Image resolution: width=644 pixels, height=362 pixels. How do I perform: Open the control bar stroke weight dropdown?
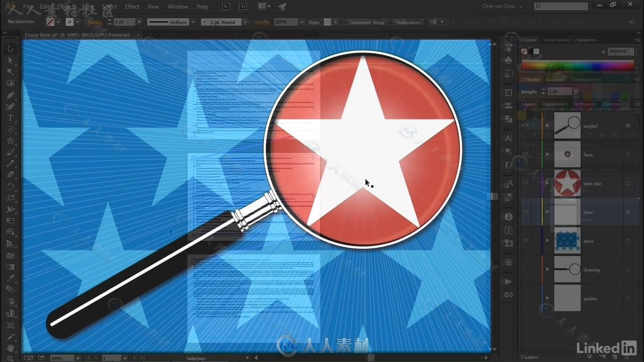pyautogui.click(x=139, y=22)
